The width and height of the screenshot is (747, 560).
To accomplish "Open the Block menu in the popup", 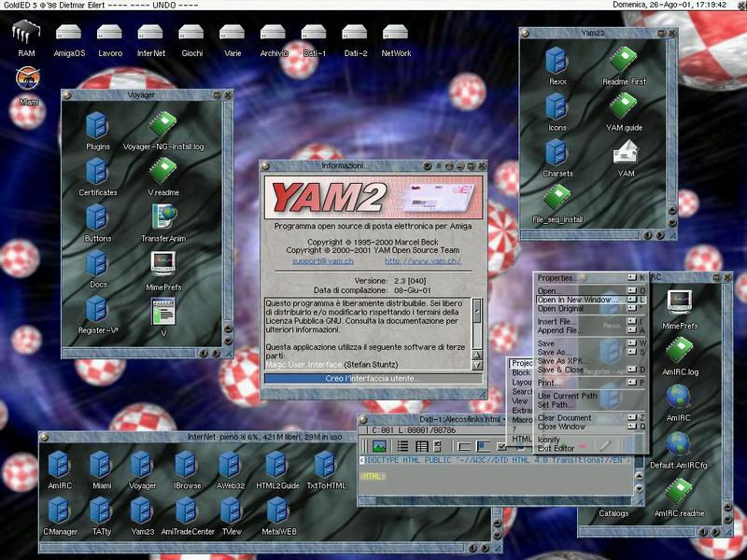I will pyautogui.click(x=521, y=372).
